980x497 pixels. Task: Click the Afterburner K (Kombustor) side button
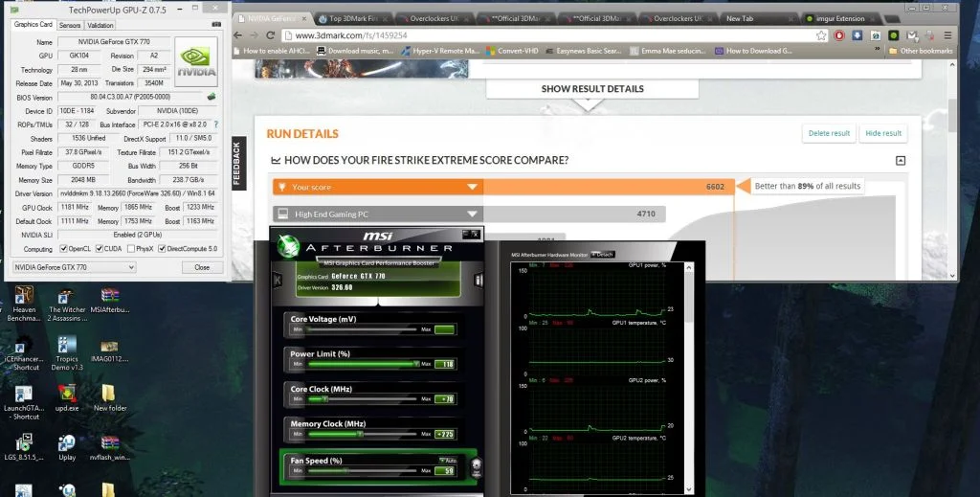click(278, 280)
